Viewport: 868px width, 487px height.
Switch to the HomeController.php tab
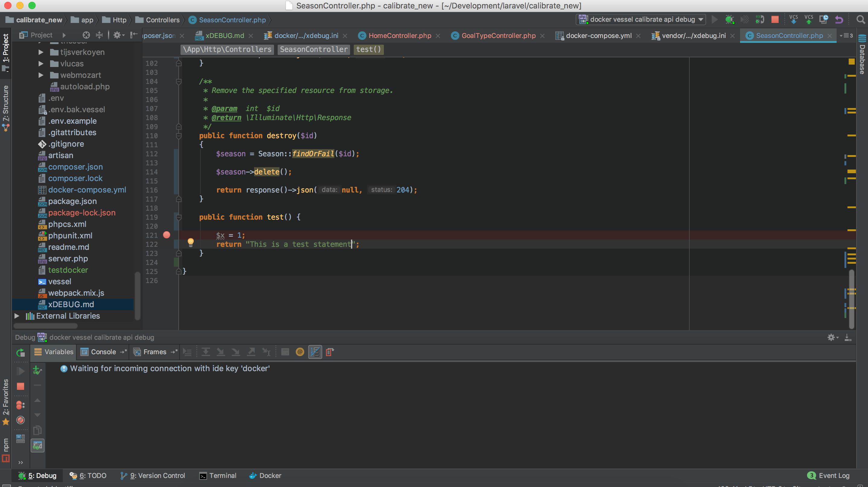tap(399, 36)
